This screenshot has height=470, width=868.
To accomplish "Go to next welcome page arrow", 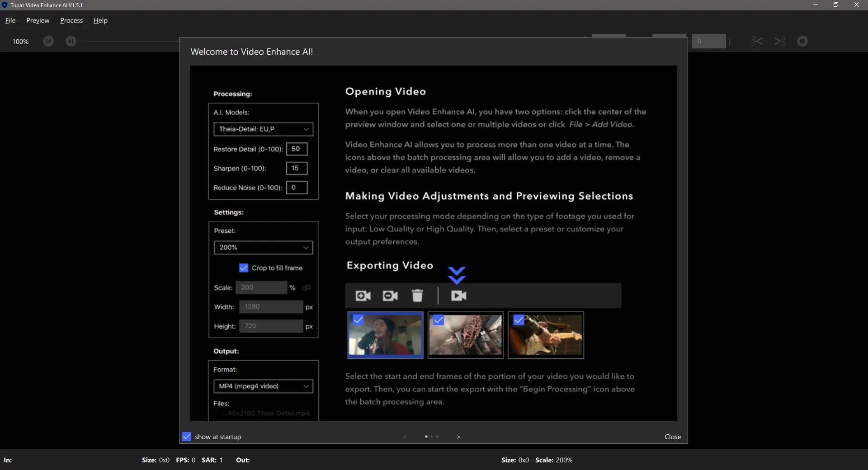I will click(458, 437).
